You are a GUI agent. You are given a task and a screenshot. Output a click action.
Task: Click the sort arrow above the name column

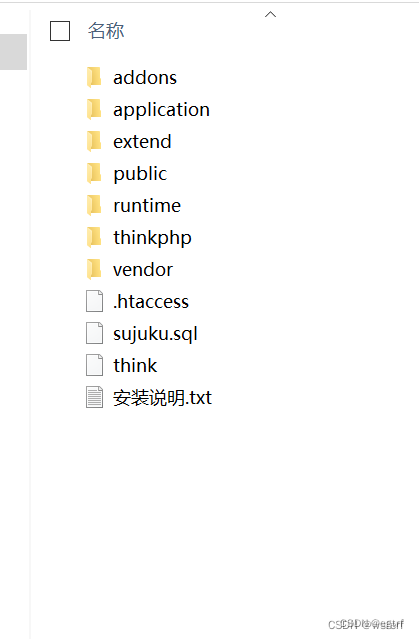tap(270, 15)
